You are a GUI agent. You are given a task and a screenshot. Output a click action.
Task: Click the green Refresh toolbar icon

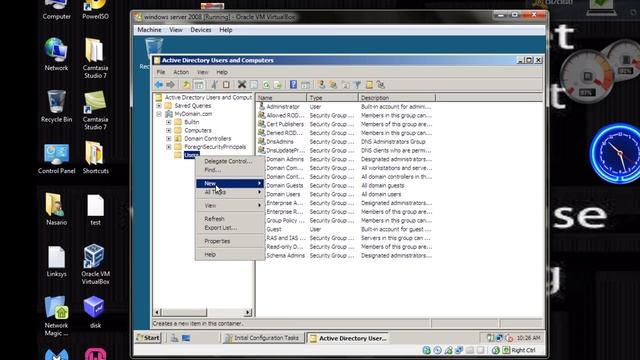click(x=266, y=84)
